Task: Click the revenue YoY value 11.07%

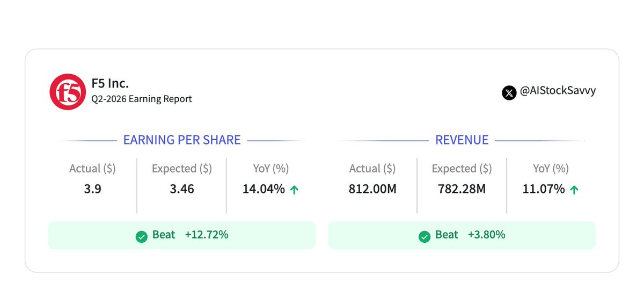Action: [x=543, y=189]
